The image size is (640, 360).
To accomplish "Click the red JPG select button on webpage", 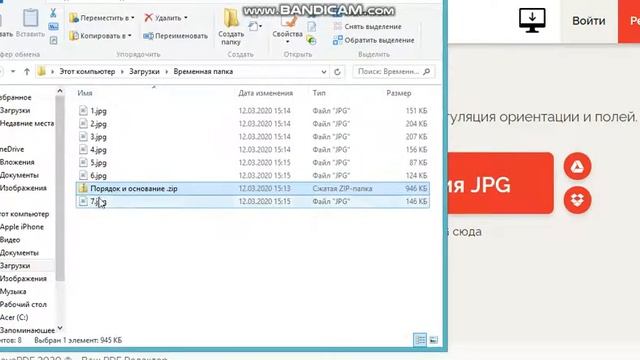I will (500, 183).
